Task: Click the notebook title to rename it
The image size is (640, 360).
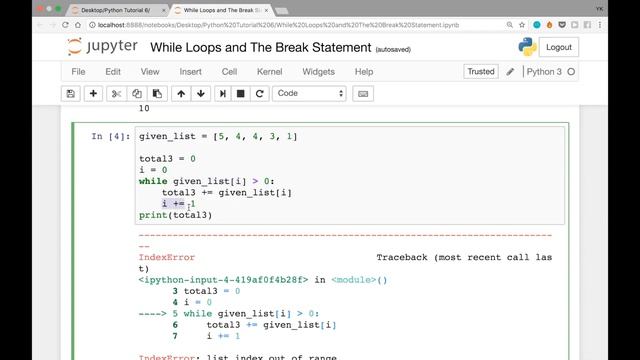Action: point(260,47)
